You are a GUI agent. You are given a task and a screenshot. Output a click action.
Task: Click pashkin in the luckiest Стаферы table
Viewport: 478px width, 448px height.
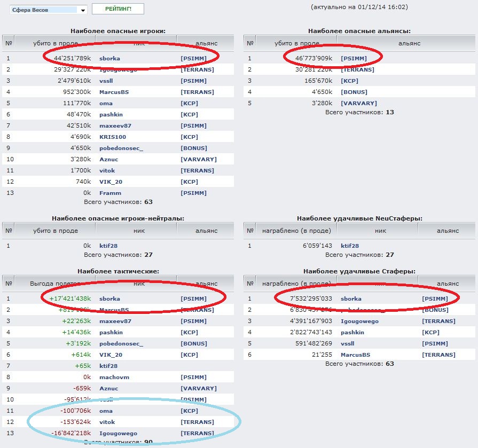pyautogui.click(x=352, y=332)
